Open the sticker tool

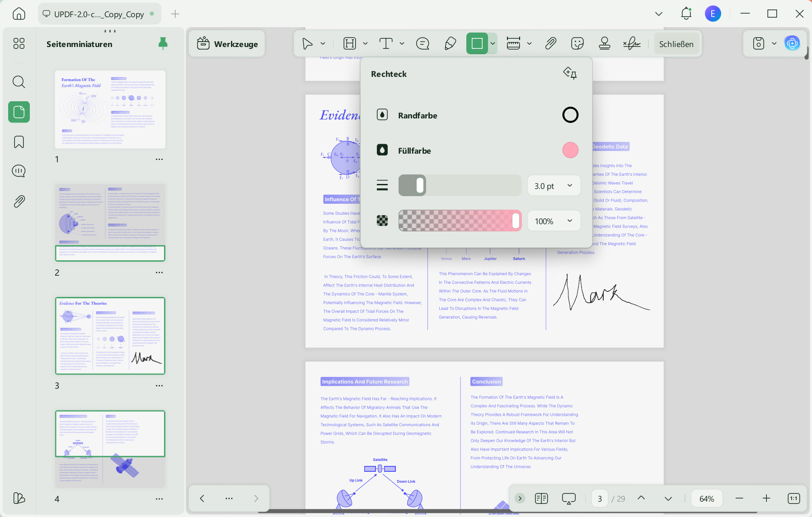click(x=577, y=43)
